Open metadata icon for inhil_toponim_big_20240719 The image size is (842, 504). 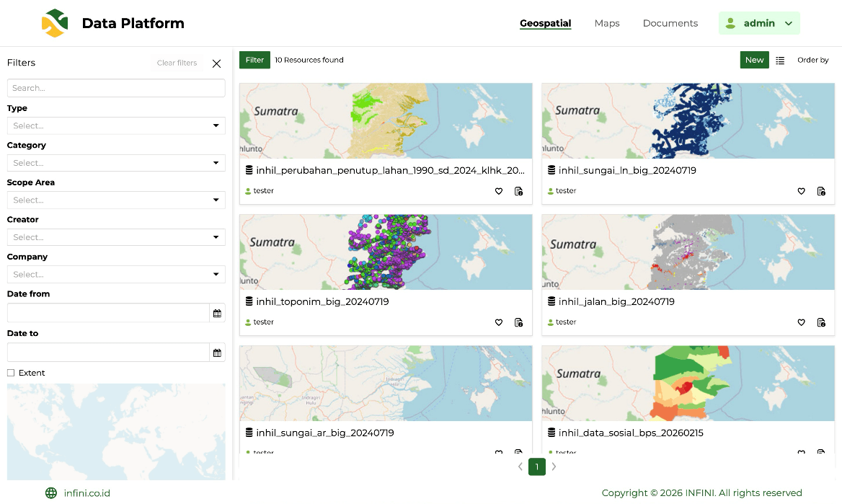519,322
